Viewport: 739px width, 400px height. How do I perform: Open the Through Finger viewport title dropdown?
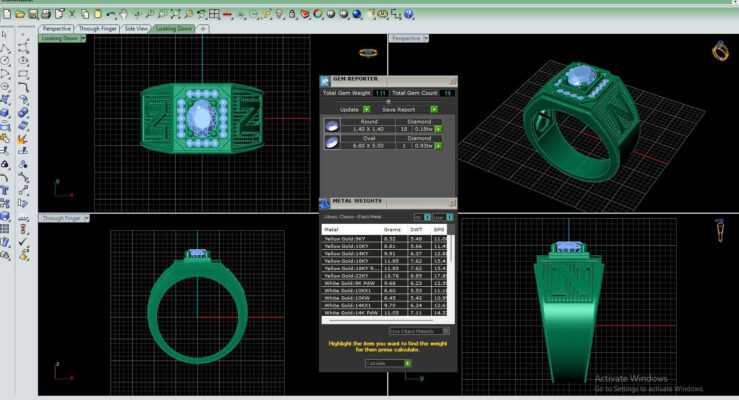click(x=86, y=218)
